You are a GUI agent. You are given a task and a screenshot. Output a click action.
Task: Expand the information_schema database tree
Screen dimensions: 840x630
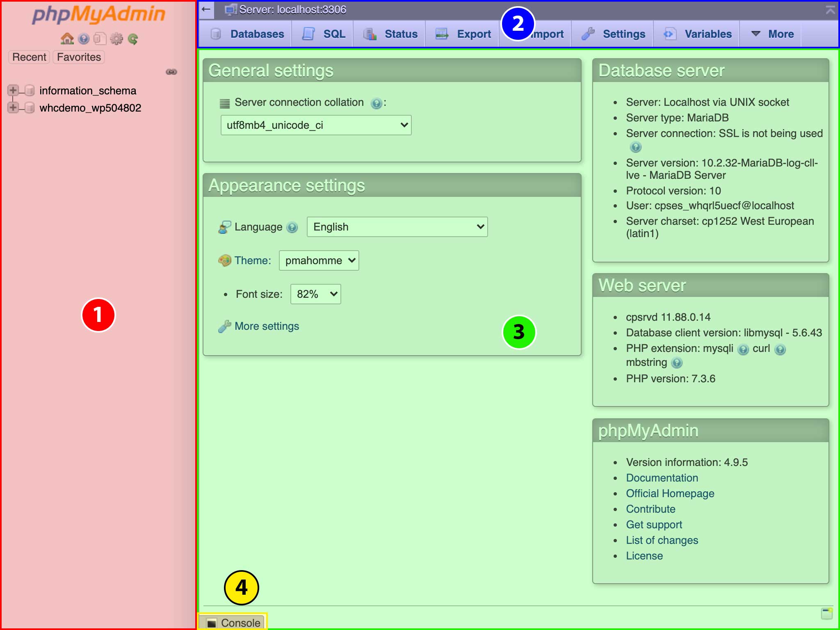point(13,90)
